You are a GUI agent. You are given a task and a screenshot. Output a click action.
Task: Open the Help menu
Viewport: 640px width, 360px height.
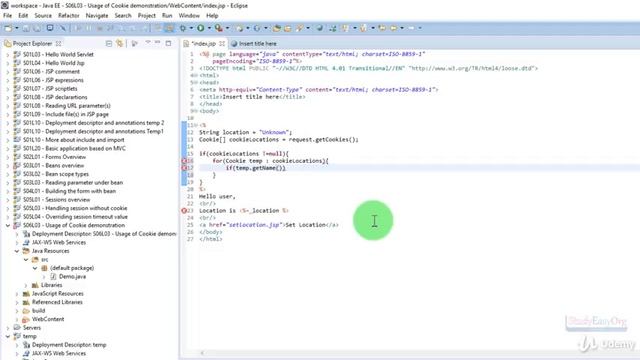coord(212,16)
